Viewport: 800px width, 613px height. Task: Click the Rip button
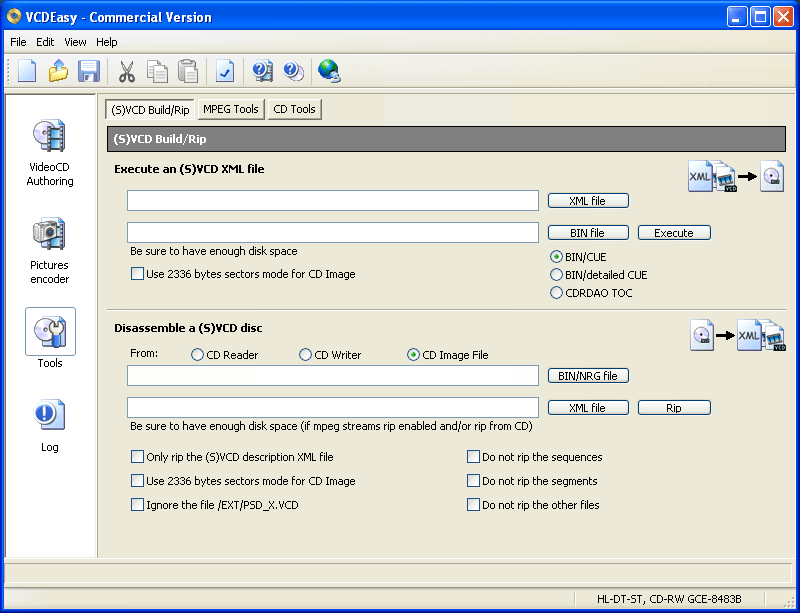click(674, 408)
